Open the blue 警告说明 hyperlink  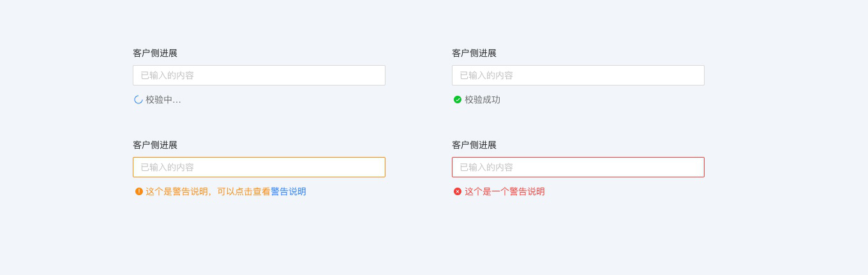(x=288, y=191)
